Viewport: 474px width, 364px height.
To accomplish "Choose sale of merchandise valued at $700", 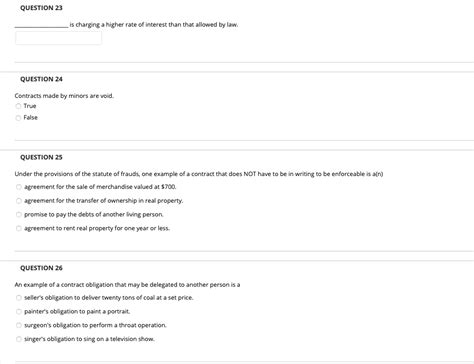I will [x=19, y=187].
